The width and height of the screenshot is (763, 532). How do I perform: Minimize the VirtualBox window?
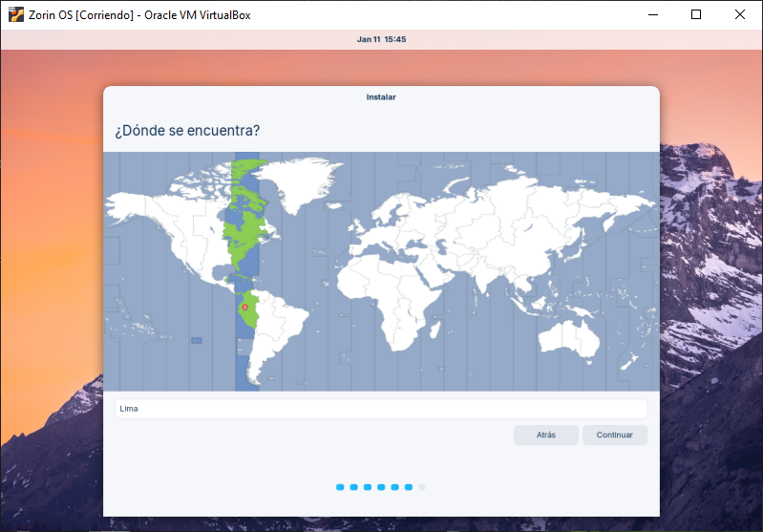coord(652,15)
